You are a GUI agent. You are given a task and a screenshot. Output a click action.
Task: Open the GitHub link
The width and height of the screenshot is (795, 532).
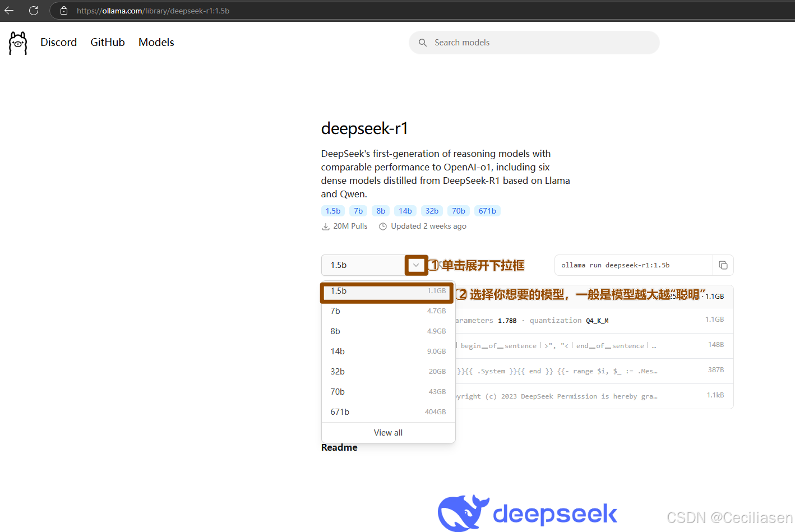point(108,43)
